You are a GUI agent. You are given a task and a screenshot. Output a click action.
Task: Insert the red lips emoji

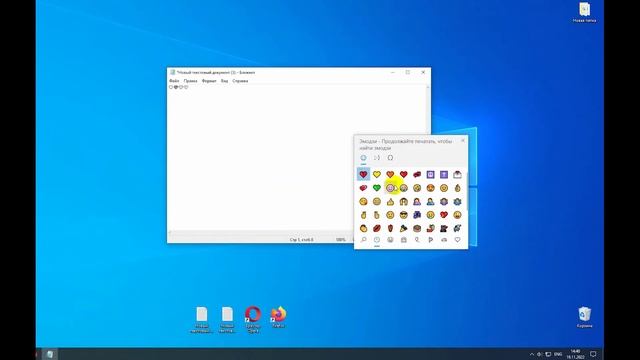pos(377,229)
